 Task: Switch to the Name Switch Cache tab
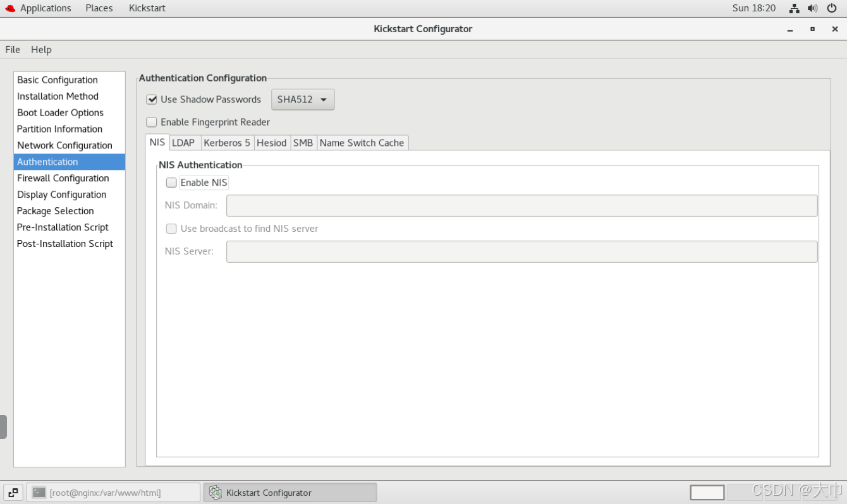pos(362,143)
